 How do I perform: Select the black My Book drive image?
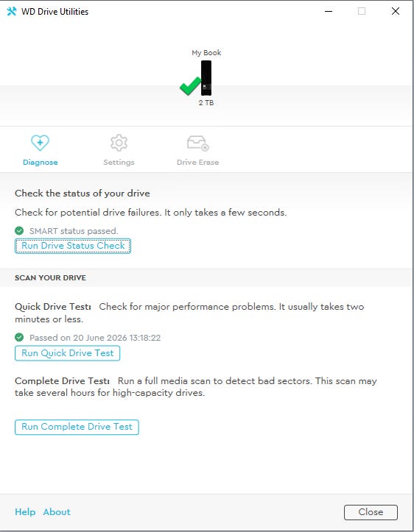[x=206, y=78]
